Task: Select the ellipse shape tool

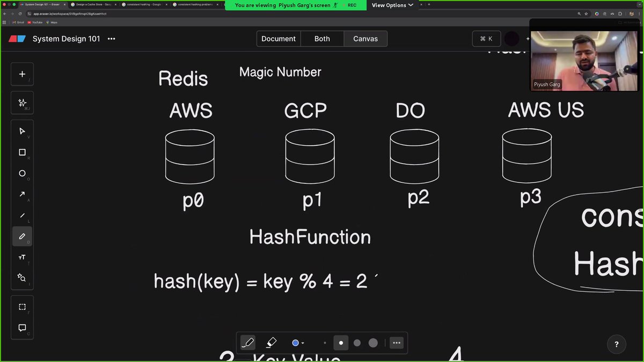Action: (22, 173)
